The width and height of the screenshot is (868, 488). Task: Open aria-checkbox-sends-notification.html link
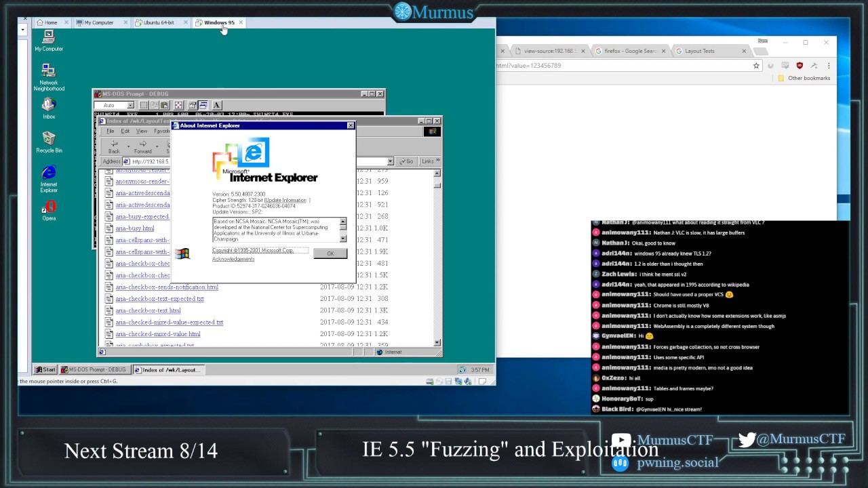167,287
